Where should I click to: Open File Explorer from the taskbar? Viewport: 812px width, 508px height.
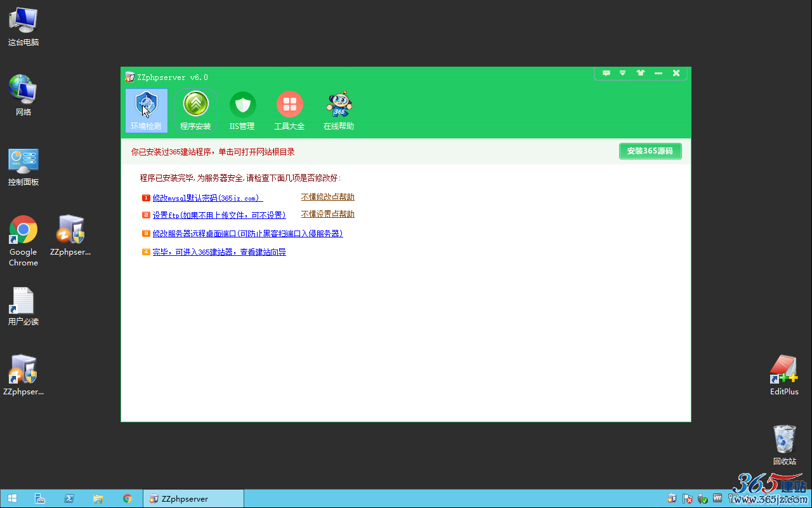click(98, 498)
